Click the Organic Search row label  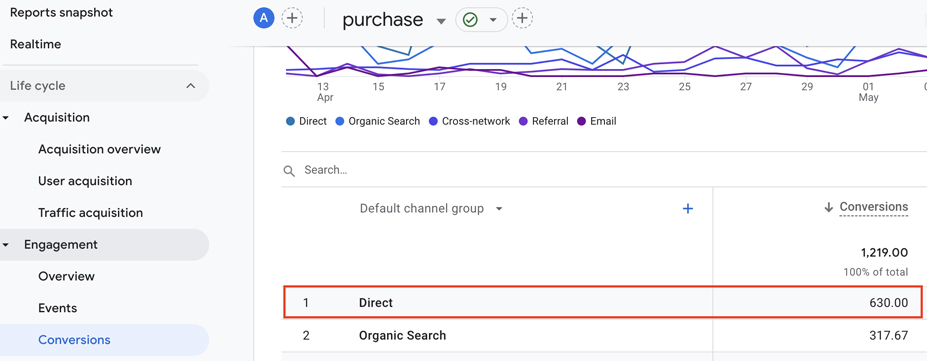(x=403, y=336)
